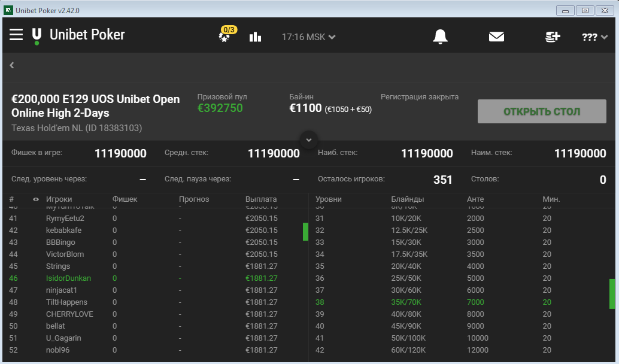Sort players by Игроки column
The height and width of the screenshot is (364, 619).
(59, 199)
